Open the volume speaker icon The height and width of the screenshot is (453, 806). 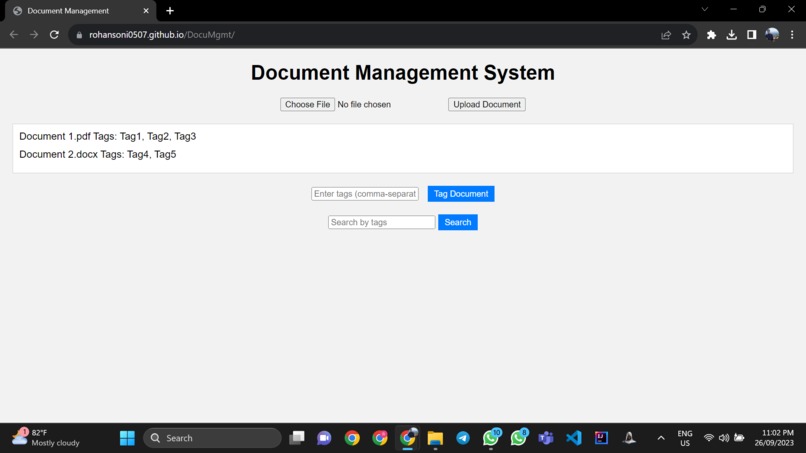[x=724, y=438]
